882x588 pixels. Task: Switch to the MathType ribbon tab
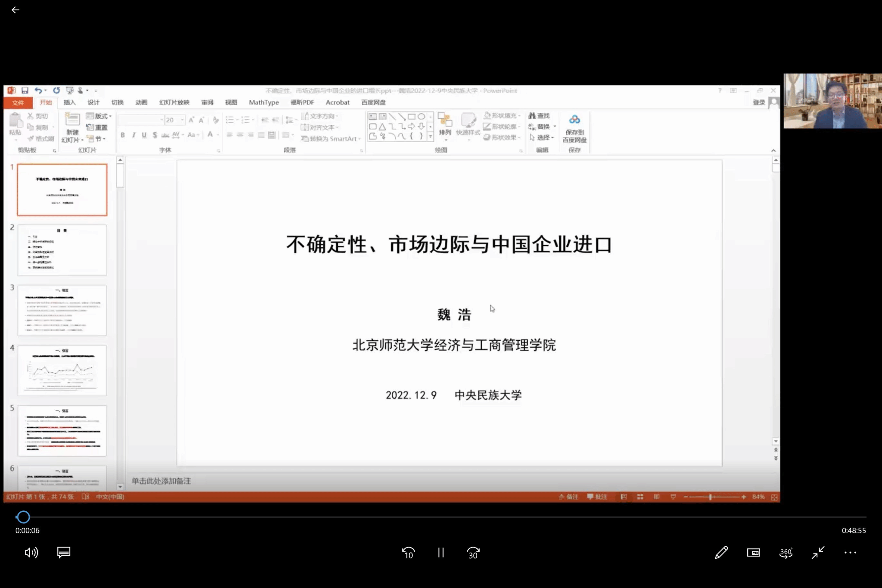pyautogui.click(x=264, y=103)
